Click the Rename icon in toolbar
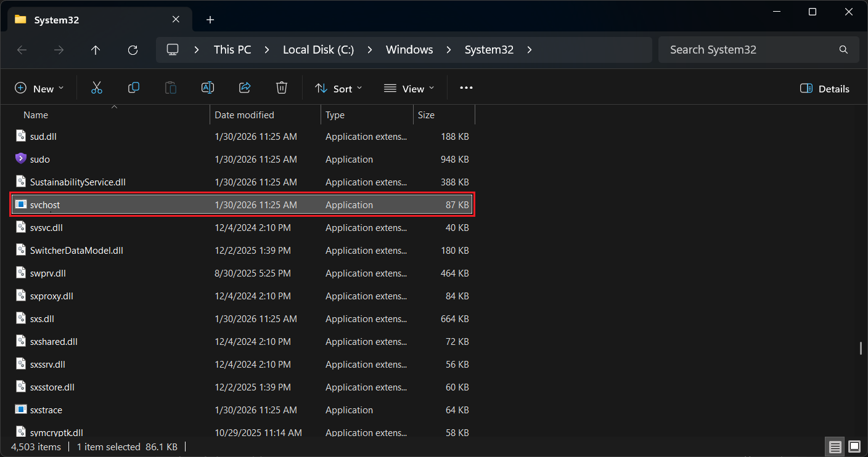This screenshot has height=457, width=868. 208,88
